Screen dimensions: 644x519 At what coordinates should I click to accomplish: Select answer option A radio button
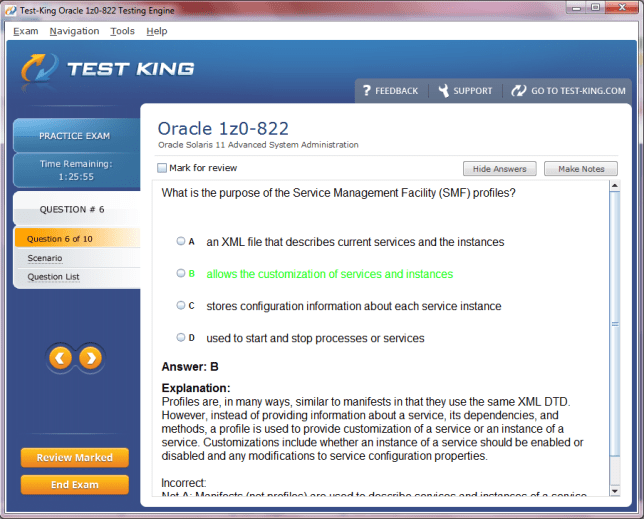pos(181,241)
